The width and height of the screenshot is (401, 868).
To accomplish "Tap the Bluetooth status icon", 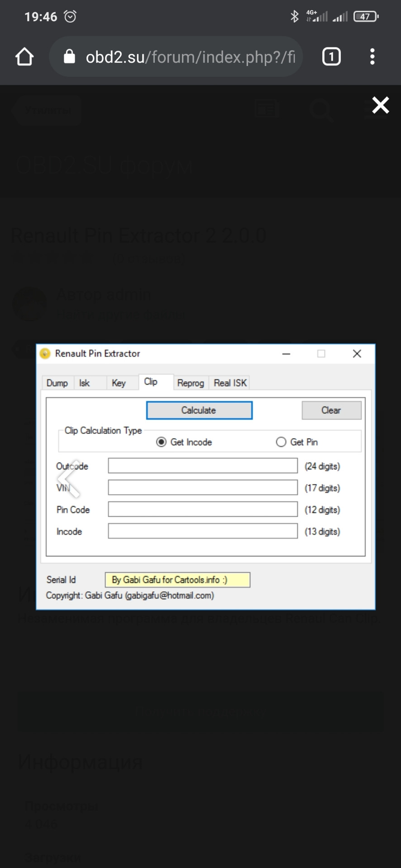I will tap(295, 17).
